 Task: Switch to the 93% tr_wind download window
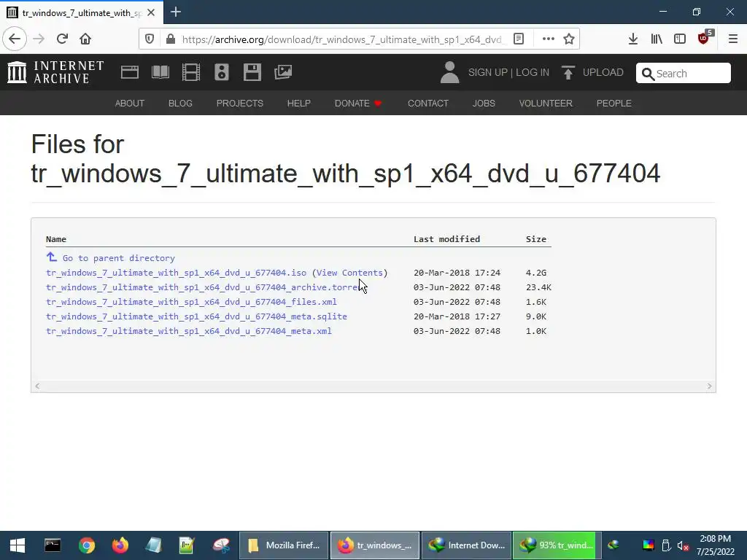557,545
